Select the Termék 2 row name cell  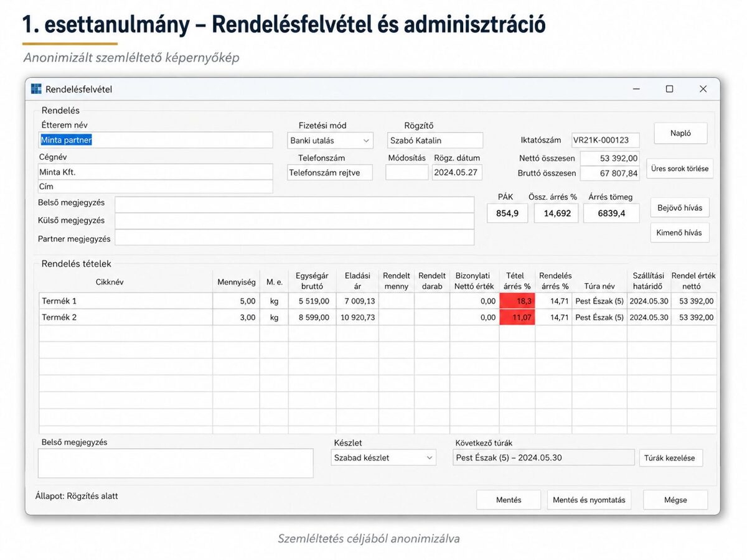coord(126,317)
